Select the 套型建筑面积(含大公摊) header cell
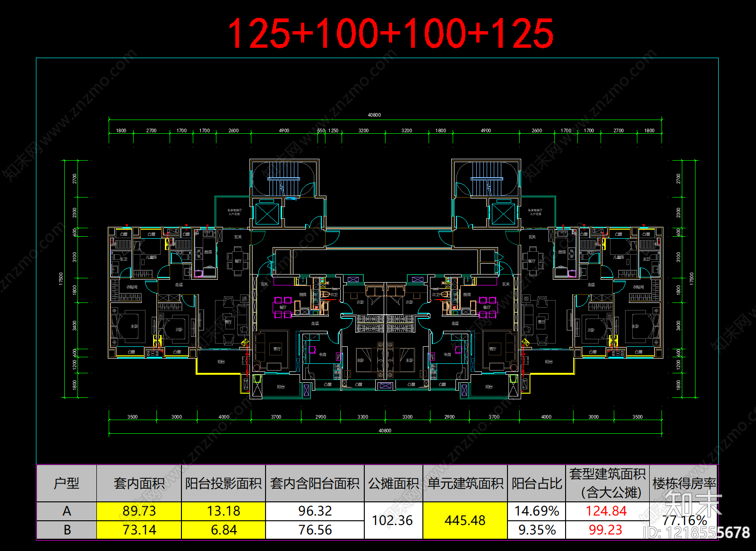 pos(608,483)
